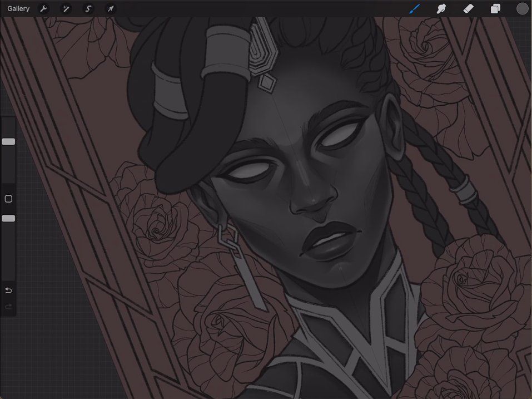Open the Adjustments magic wand menu
Image resolution: width=532 pixels, height=399 pixels.
[66, 8]
